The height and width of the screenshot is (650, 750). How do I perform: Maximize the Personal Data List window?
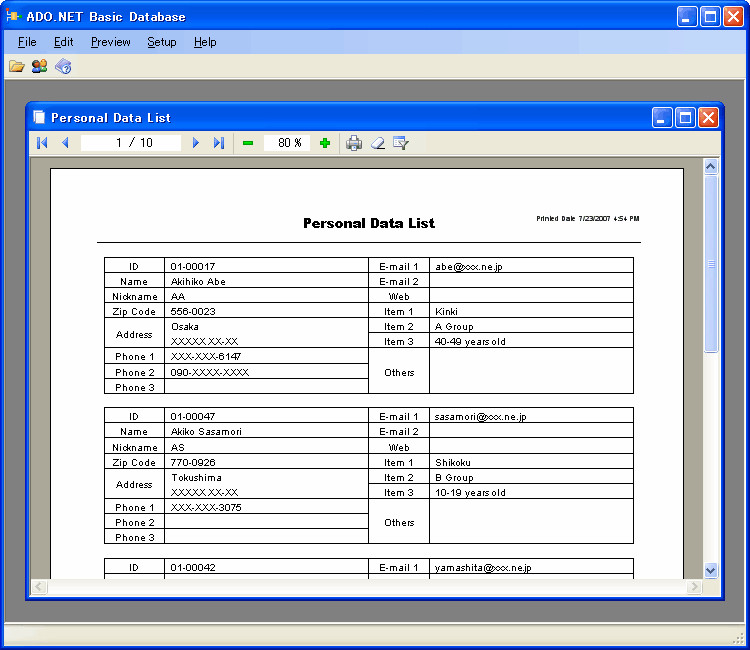(x=685, y=118)
